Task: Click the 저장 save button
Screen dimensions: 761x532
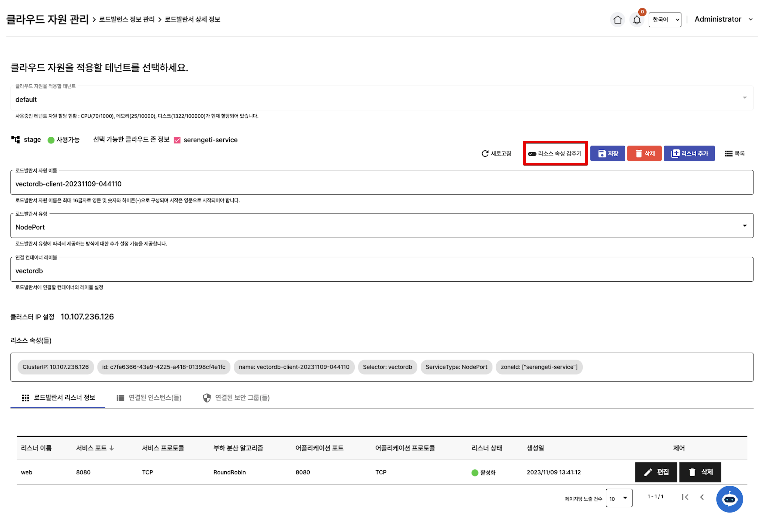Action: (x=607, y=153)
